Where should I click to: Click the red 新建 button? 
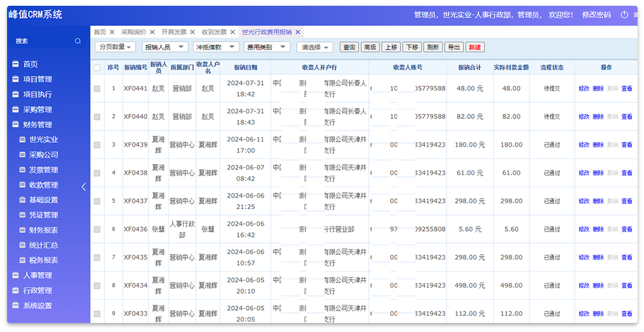click(474, 47)
